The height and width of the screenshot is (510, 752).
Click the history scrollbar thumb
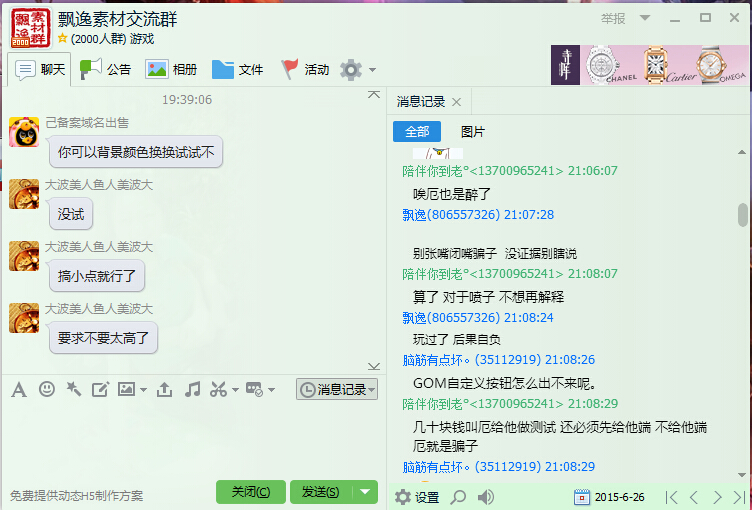click(x=743, y=214)
